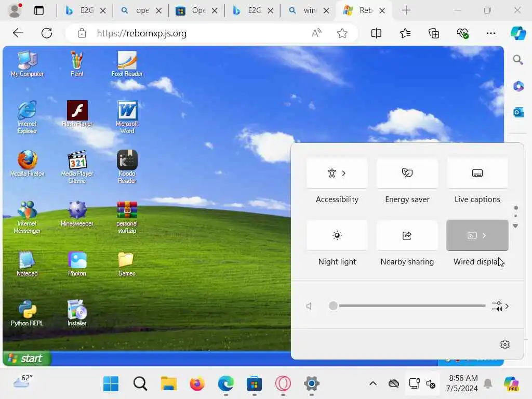532x399 pixels.
Task: Open Windows Start menu on taskbar
Action: [111, 384]
